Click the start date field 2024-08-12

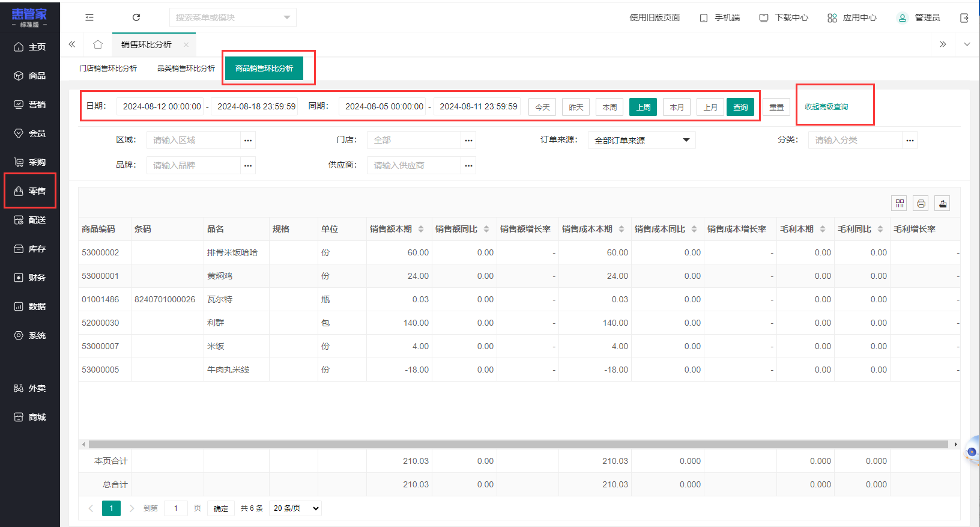coord(160,106)
